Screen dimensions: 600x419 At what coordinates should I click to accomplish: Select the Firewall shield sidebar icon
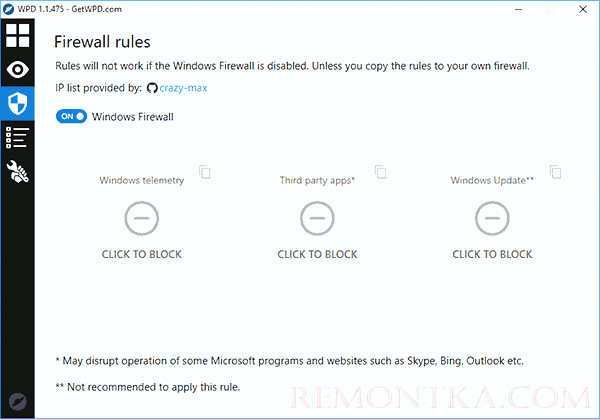tap(17, 103)
